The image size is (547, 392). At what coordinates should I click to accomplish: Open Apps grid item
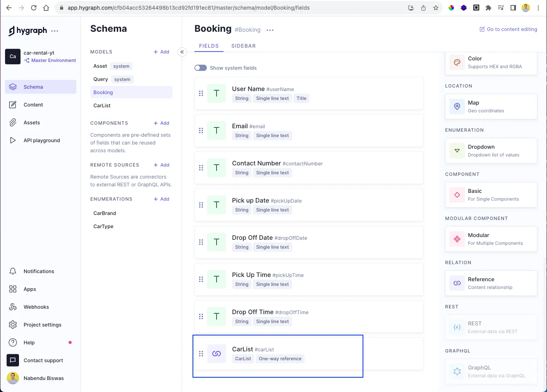coord(41,289)
